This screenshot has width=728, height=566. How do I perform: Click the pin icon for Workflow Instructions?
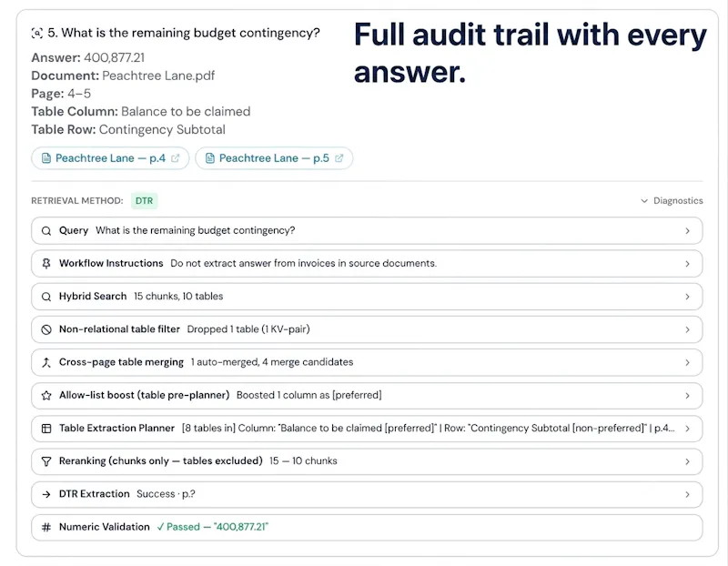click(46, 264)
